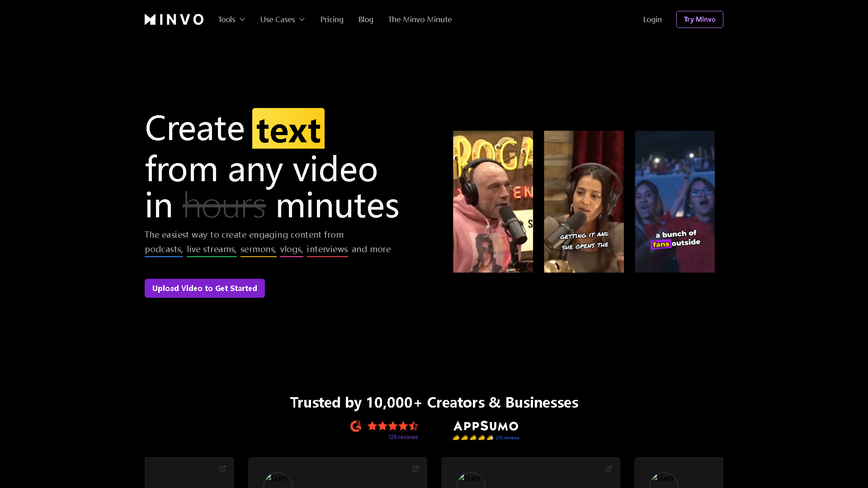868x488 pixels.
Task: Click the AppSumo logo
Action: [x=486, y=426]
